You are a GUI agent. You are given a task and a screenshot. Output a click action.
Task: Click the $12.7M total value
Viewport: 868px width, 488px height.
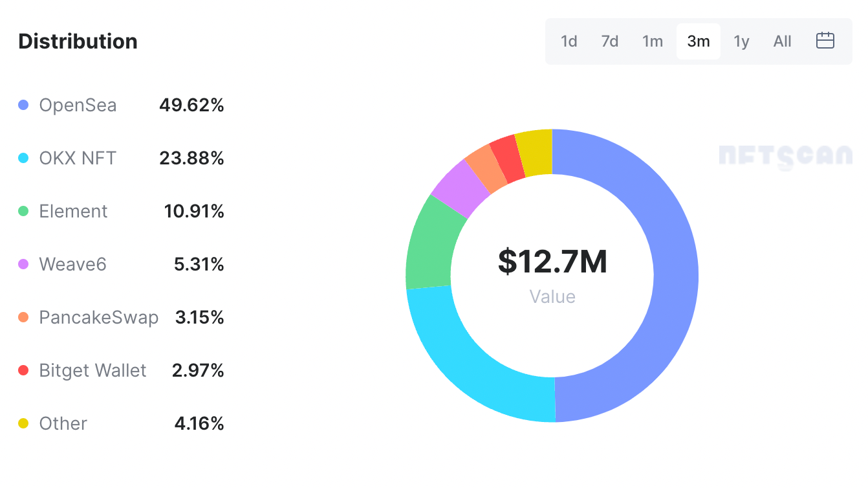click(552, 261)
